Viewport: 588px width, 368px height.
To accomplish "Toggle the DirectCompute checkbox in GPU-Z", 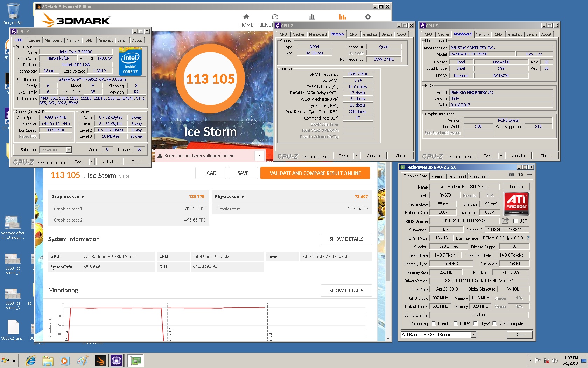I will tap(495, 323).
